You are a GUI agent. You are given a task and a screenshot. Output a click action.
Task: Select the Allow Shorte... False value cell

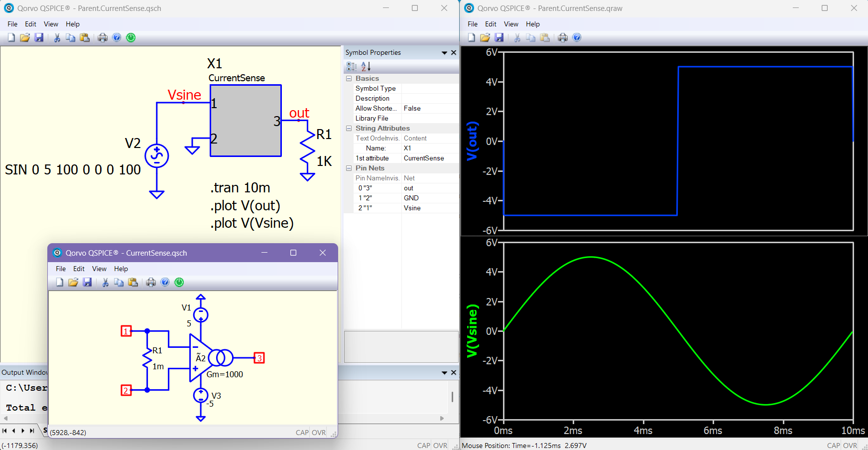coord(430,108)
